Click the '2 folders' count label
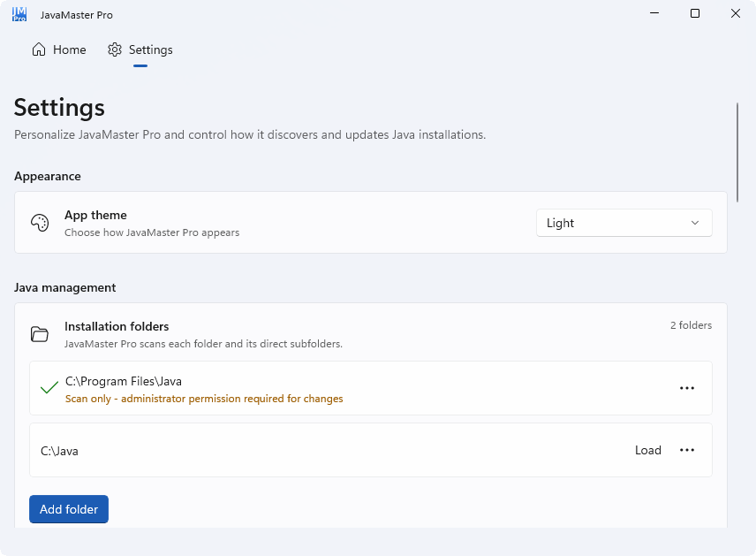 click(691, 325)
